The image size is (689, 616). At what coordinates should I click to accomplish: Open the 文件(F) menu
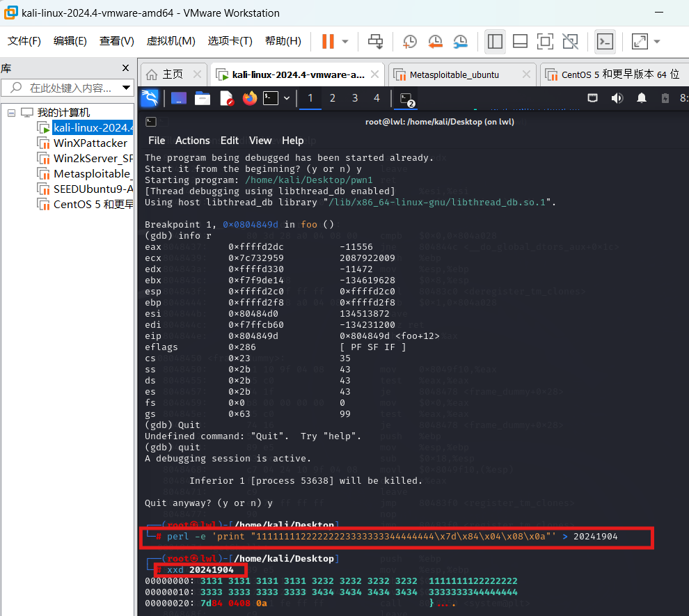(24, 41)
